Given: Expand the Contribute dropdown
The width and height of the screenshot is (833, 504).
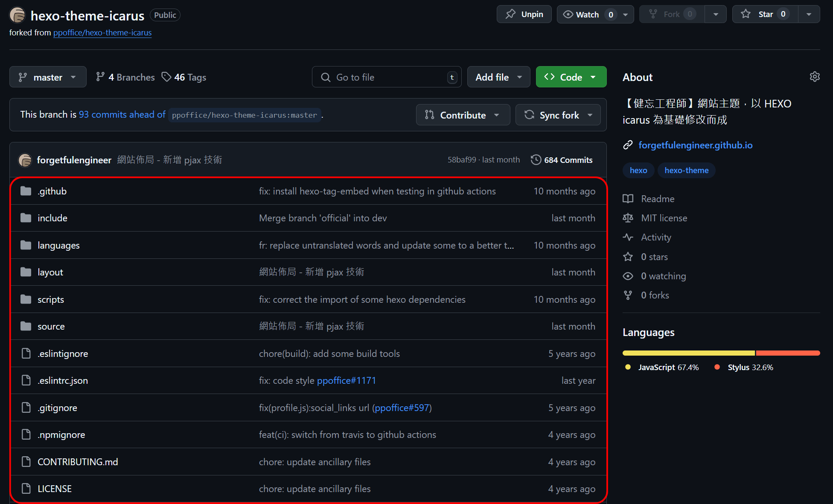Looking at the screenshot, I should (x=463, y=115).
